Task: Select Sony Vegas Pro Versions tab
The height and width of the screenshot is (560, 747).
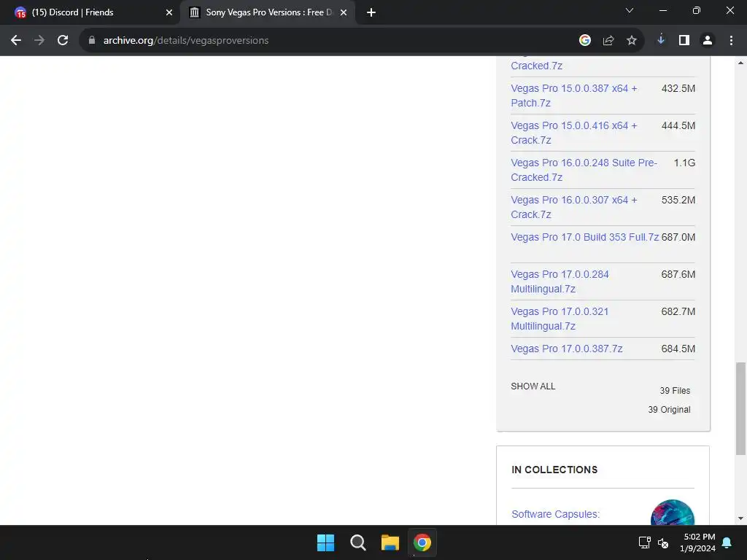Action: [x=267, y=12]
